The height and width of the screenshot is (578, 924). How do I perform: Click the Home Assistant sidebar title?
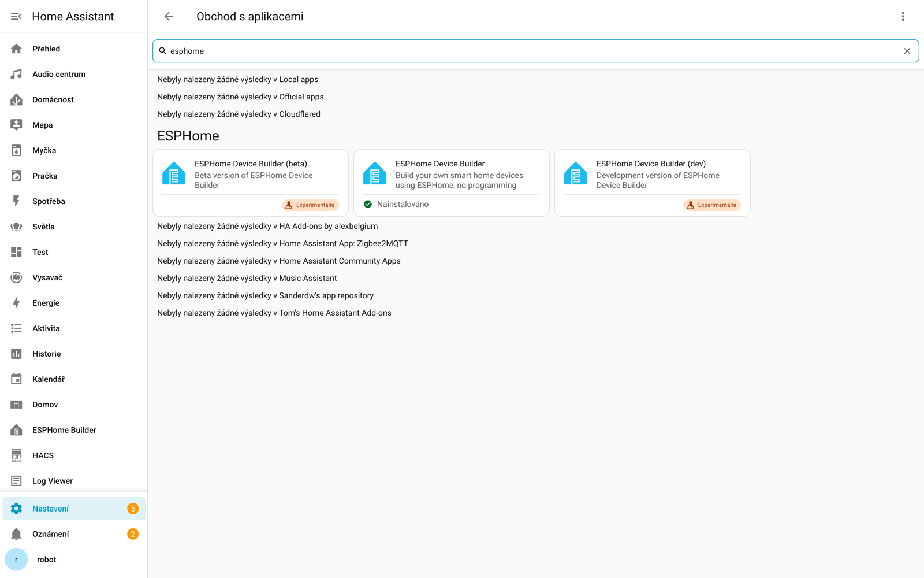[x=73, y=16]
